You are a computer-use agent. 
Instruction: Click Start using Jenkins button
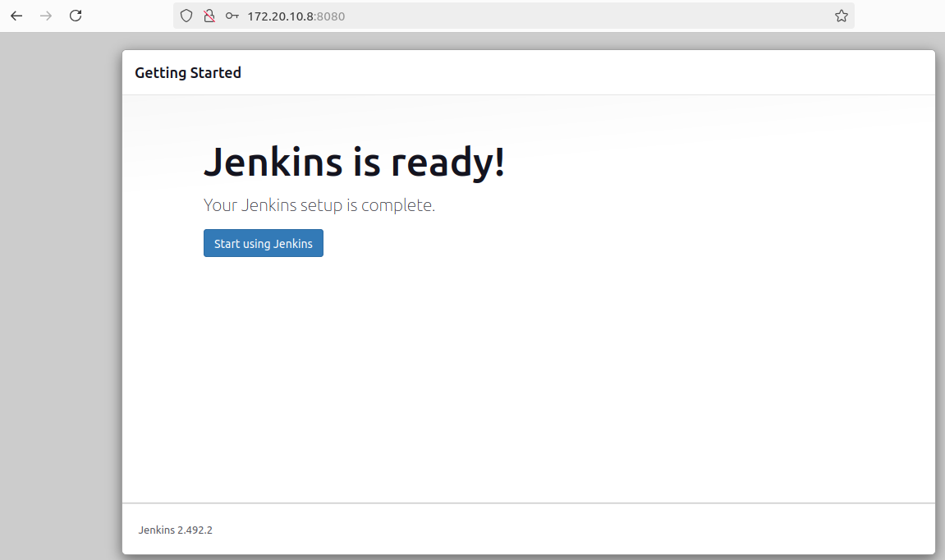click(264, 243)
